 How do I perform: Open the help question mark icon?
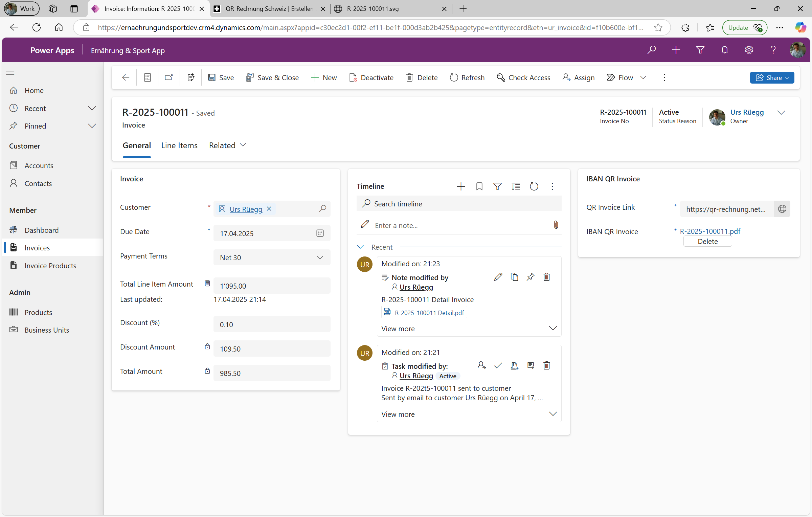click(x=773, y=50)
